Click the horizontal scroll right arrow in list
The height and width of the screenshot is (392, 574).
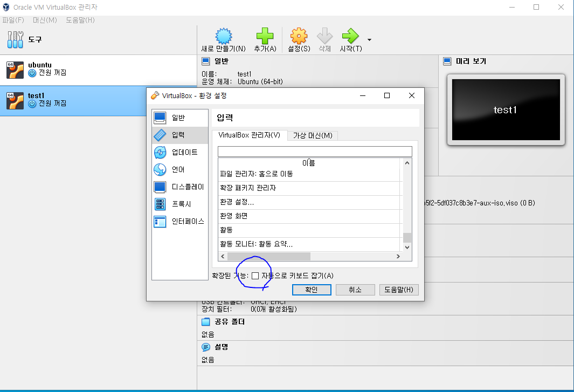coord(398,257)
